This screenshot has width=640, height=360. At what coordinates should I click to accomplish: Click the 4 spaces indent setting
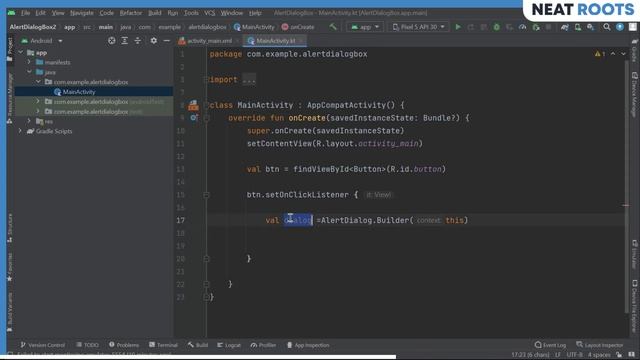[x=599, y=355]
